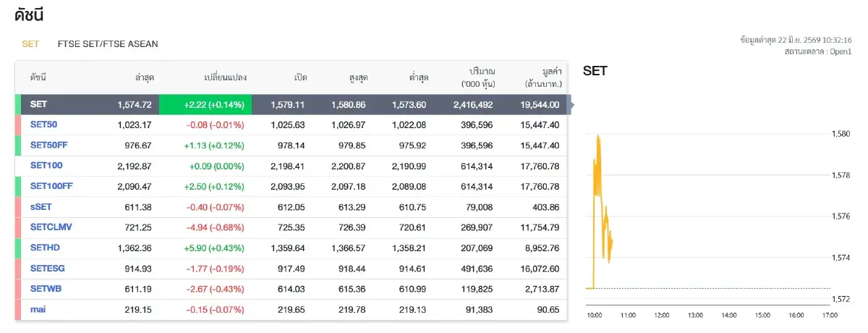Viewport: 868px width, 333px height.
Task: Open the SETCLMV index link
Action: (51, 227)
